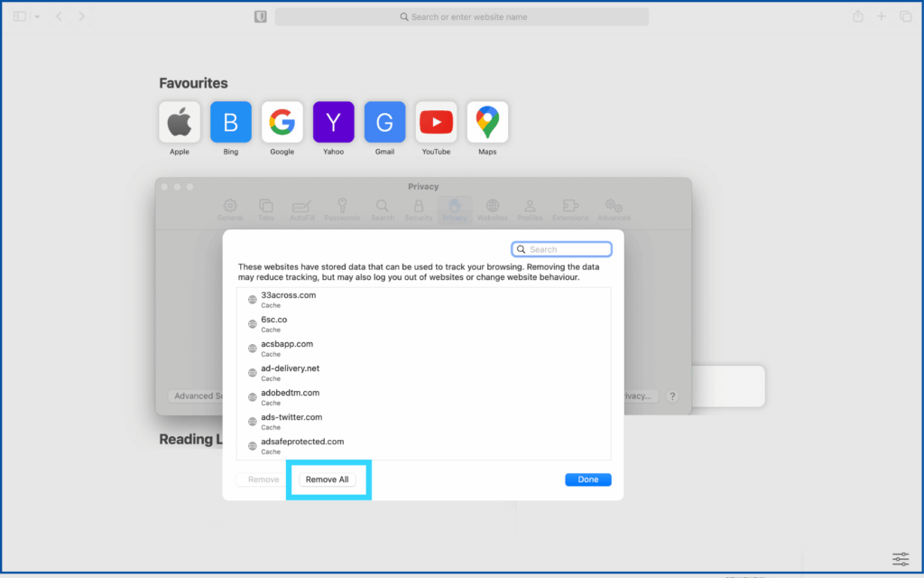Open the Apple favourite icon
This screenshot has height=578, width=924.
click(180, 122)
